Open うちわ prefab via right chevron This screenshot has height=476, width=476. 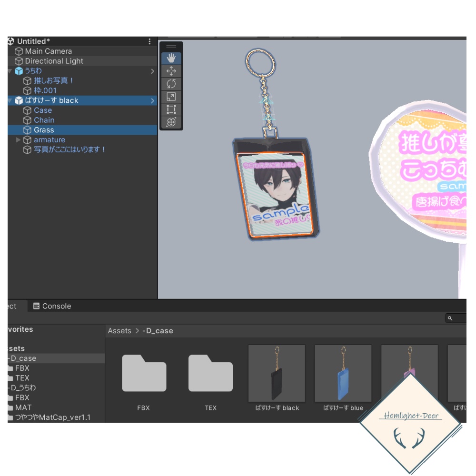[x=152, y=71]
